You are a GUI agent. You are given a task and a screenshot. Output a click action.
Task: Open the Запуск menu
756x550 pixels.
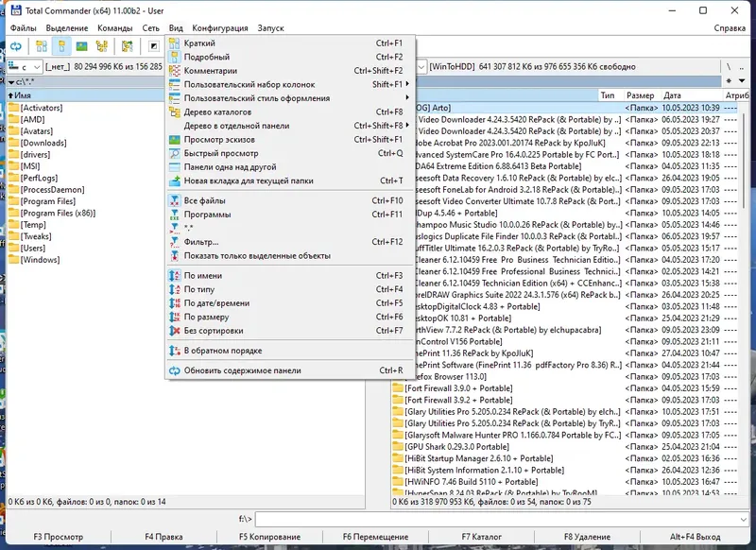click(x=270, y=28)
